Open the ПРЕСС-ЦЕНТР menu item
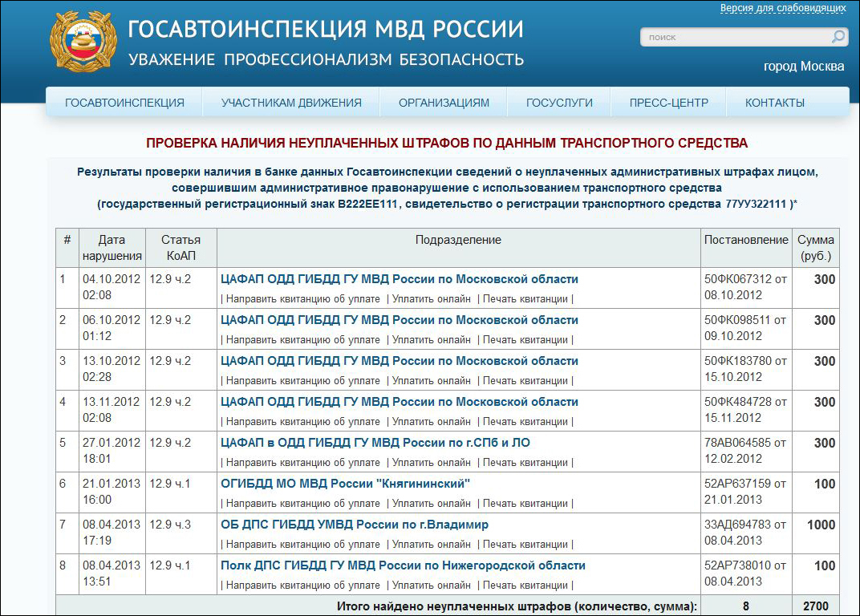860x616 pixels. [x=668, y=103]
